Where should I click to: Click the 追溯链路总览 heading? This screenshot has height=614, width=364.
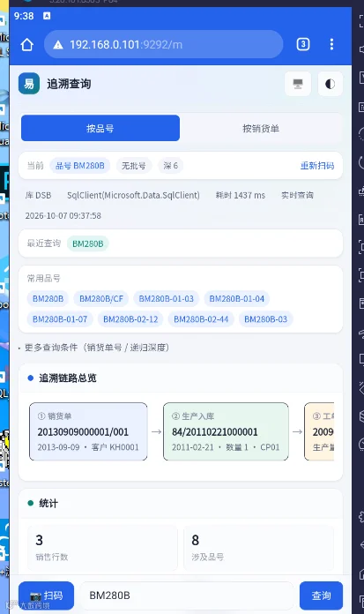(68, 378)
